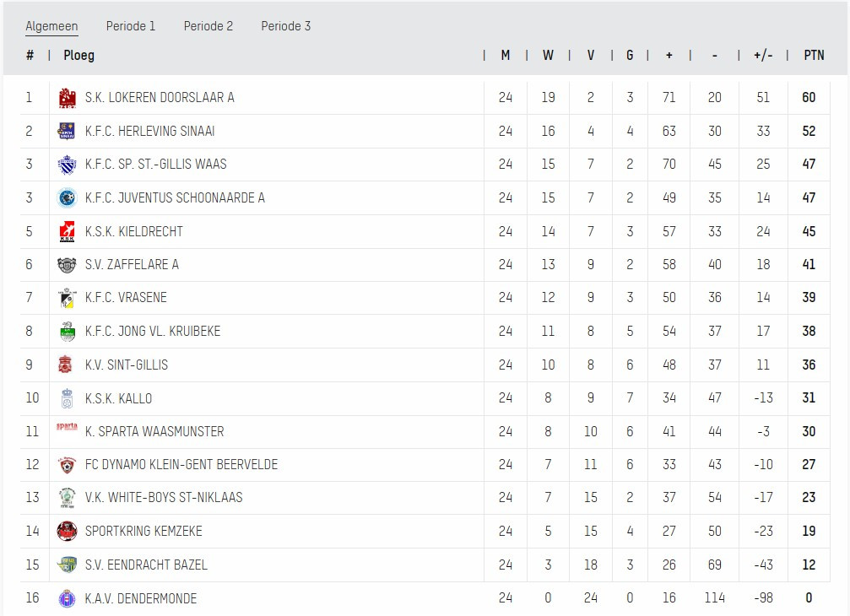The height and width of the screenshot is (616, 850).
Task: Open the K.S.K. Kallo team link
Action: tap(118, 398)
